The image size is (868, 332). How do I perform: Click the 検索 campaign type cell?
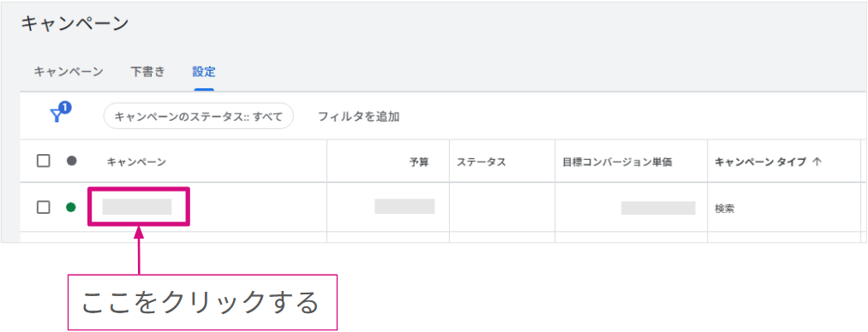click(x=725, y=210)
